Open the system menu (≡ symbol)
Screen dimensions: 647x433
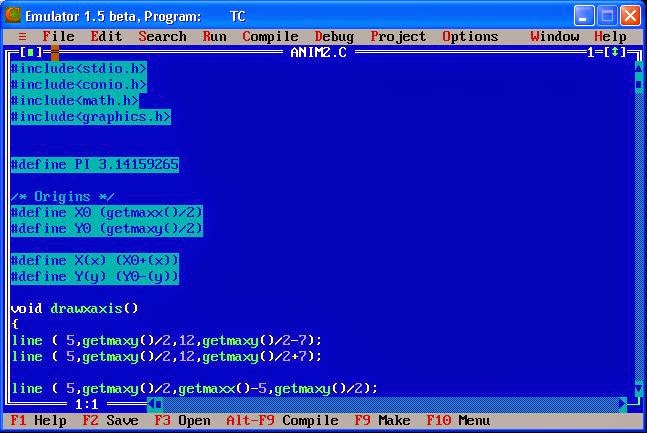pyautogui.click(x=22, y=36)
